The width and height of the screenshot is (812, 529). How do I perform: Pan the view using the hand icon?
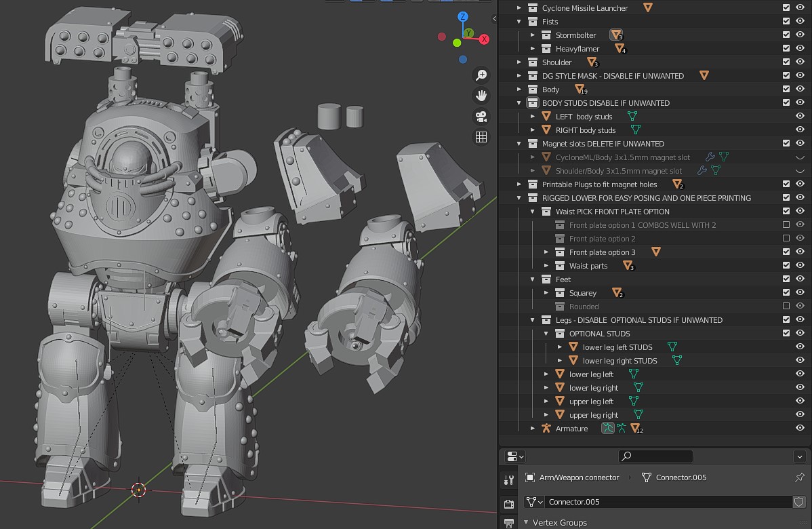pos(481,96)
